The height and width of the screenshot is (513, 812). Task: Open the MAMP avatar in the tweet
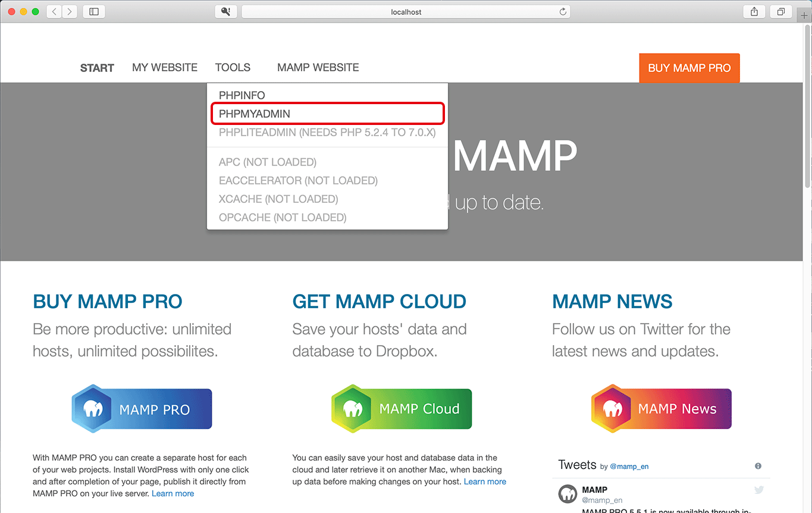click(568, 494)
